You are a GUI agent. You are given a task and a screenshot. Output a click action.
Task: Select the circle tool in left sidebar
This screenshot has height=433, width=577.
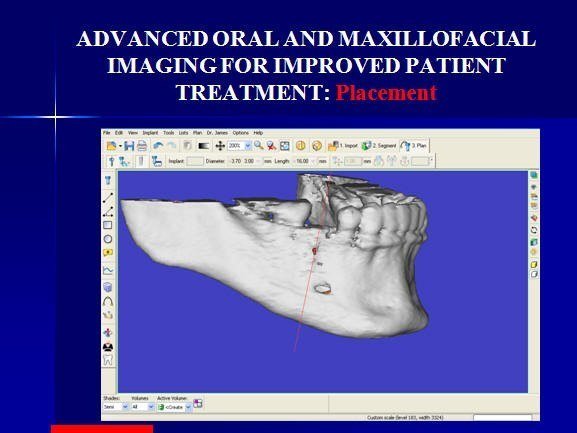[x=108, y=239]
